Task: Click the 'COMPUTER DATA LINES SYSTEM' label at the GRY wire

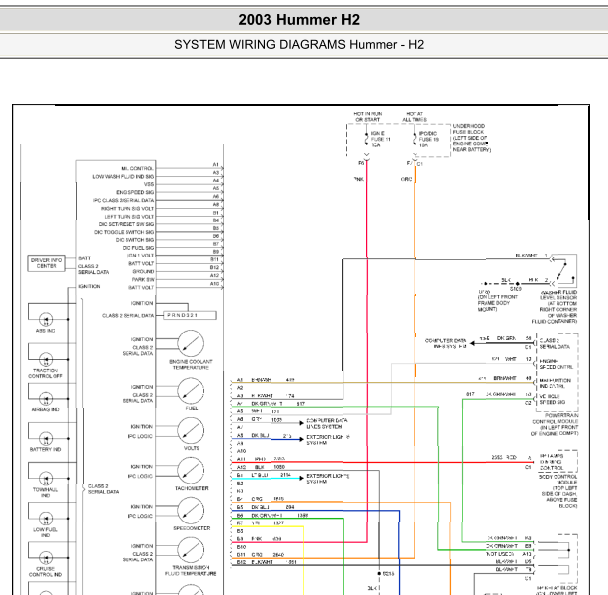Action: 326,424
